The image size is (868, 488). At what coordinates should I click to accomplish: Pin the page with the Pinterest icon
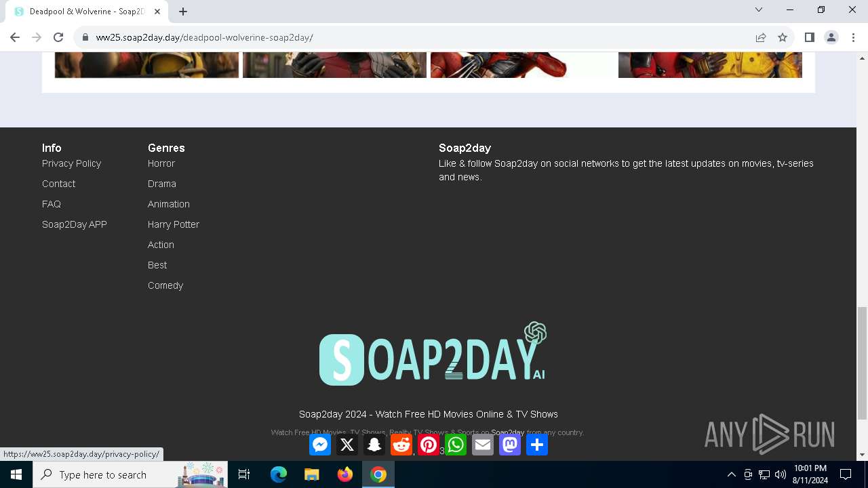point(429,445)
